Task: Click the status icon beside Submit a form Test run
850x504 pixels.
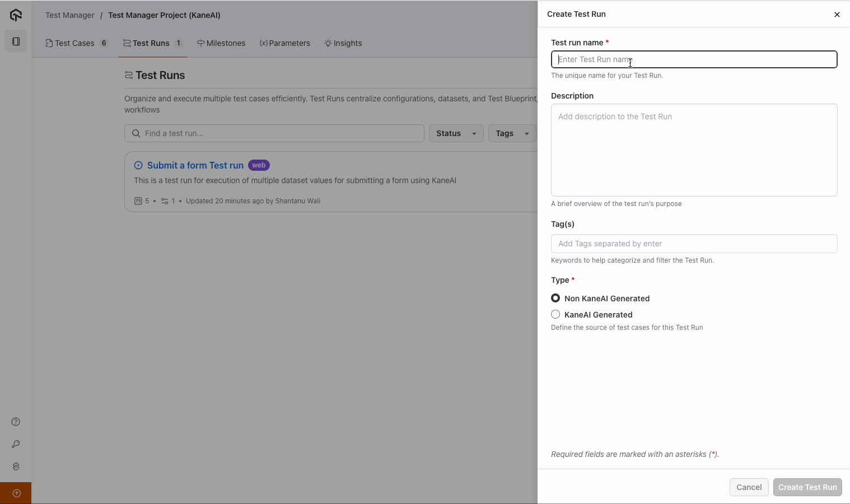Action: click(138, 165)
